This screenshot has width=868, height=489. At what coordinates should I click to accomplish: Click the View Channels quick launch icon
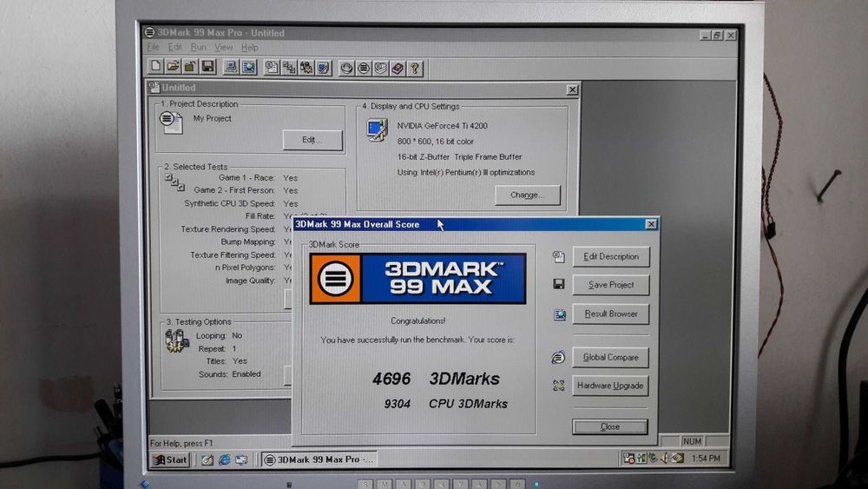pyautogui.click(x=241, y=459)
